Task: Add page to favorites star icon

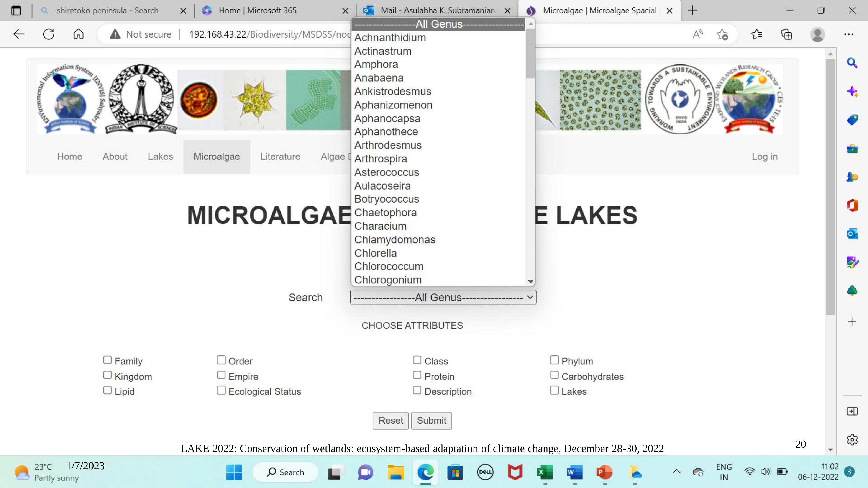Action: (722, 34)
